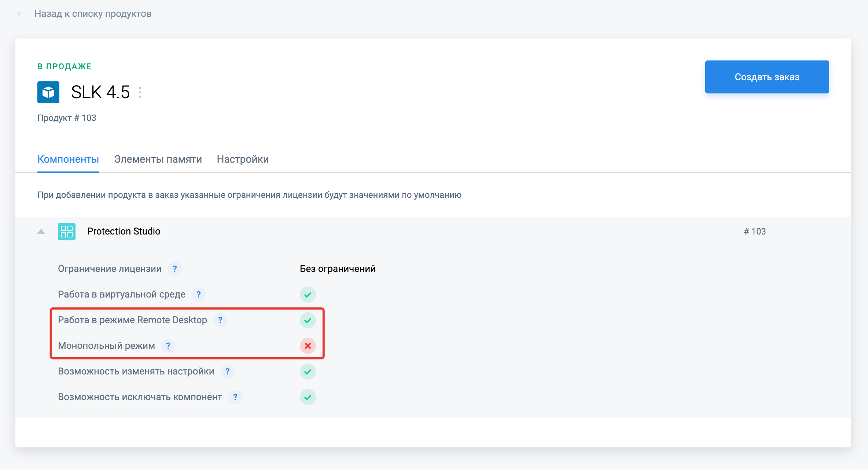The image size is (868, 469).
Task: Open the Настройки tab
Action: (243, 159)
